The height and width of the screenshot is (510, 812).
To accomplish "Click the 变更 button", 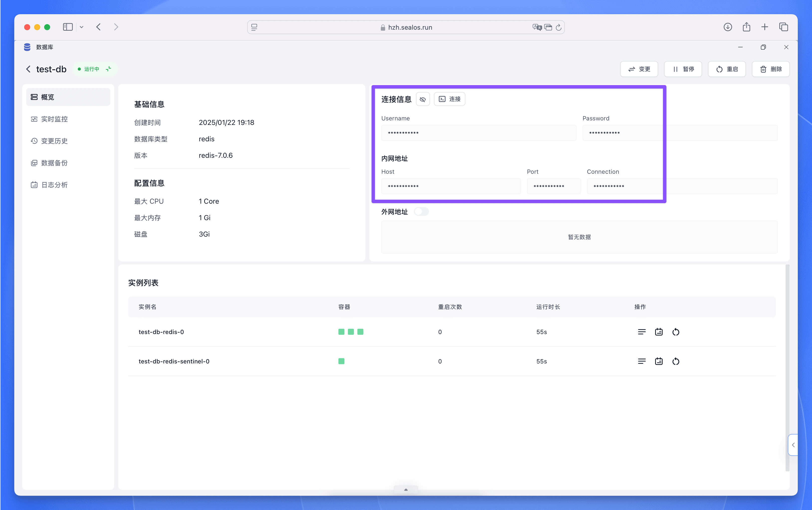I will [x=639, y=69].
